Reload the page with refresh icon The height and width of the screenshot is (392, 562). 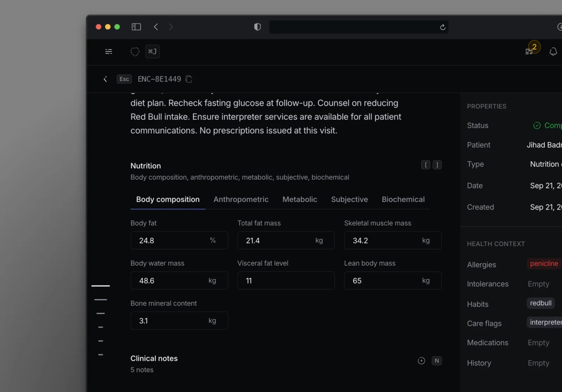point(443,27)
